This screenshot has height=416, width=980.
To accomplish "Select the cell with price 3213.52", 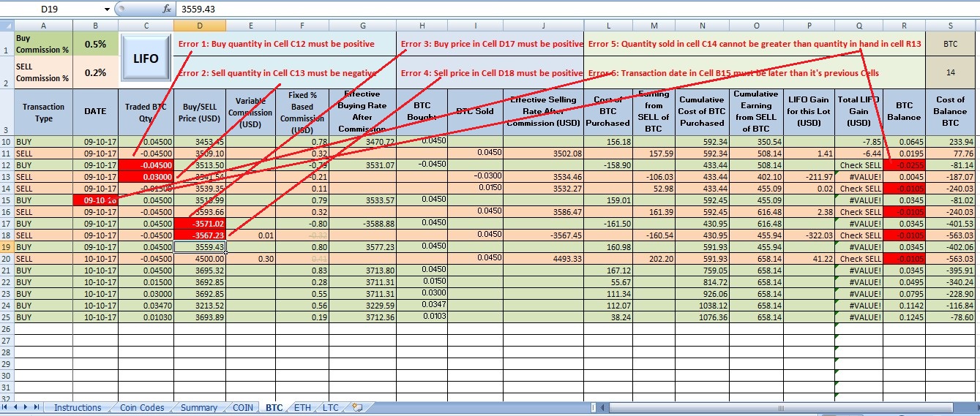I will point(200,306).
